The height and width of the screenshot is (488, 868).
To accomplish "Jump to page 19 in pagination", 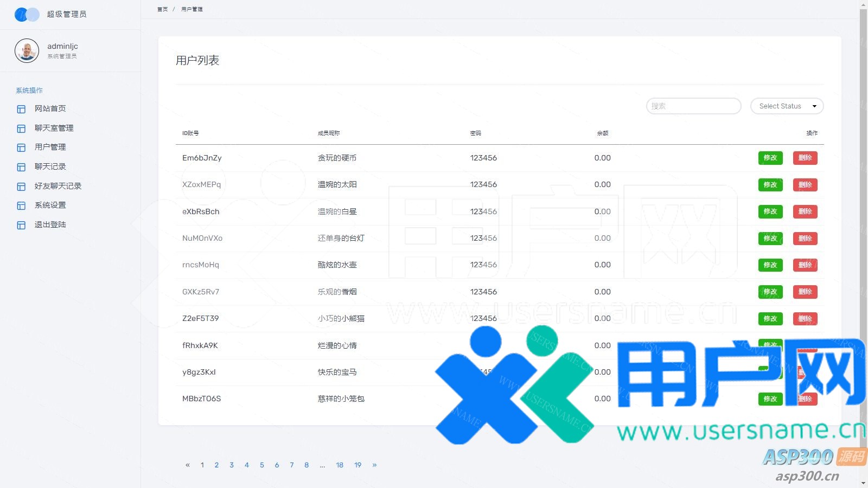I will 358,465.
